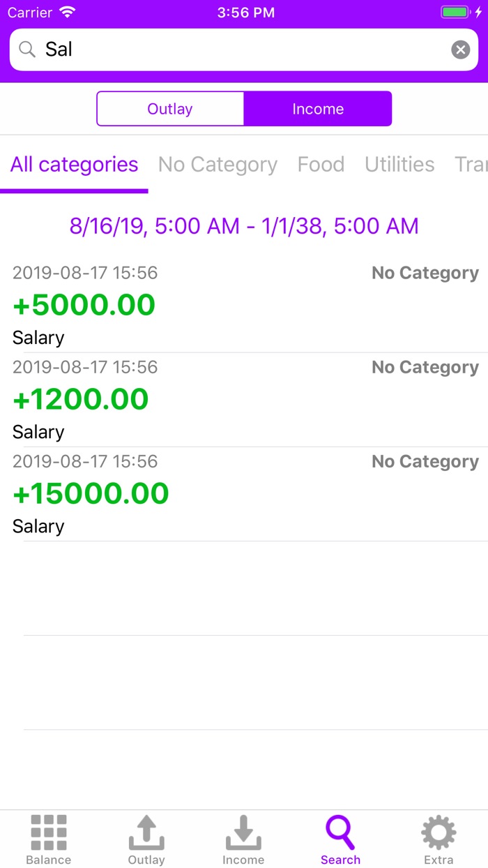This screenshot has height=868, width=488.
Task: Clear the search text with the X icon
Action: tap(461, 50)
